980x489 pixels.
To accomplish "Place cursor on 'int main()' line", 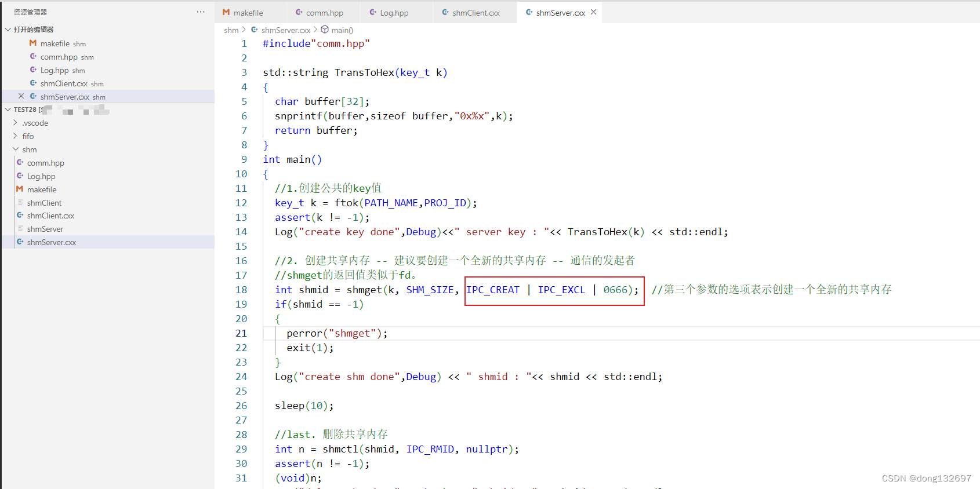I will [x=292, y=159].
